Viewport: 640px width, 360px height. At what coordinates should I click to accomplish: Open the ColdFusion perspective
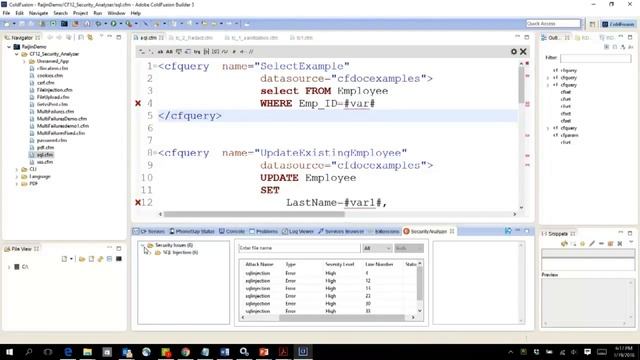(618, 24)
